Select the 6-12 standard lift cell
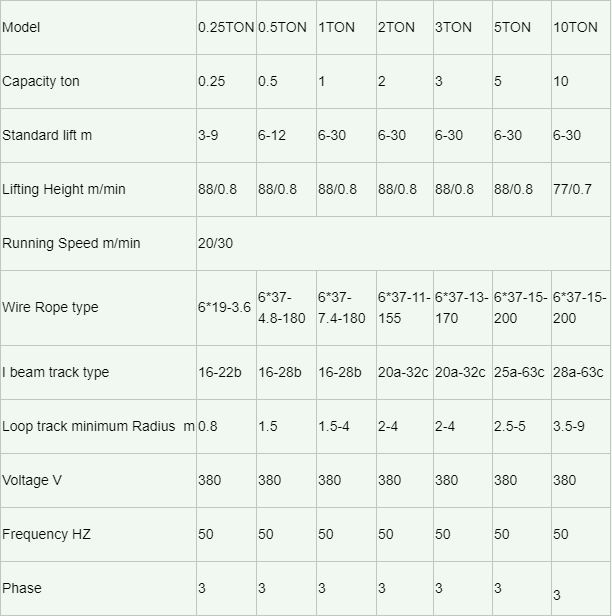This screenshot has height=616, width=612. point(286,136)
